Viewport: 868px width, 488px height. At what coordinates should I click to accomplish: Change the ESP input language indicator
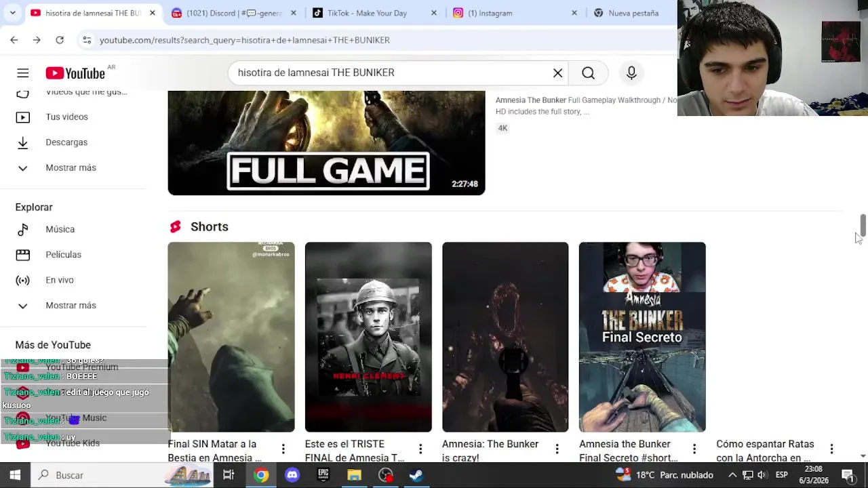[781, 475]
